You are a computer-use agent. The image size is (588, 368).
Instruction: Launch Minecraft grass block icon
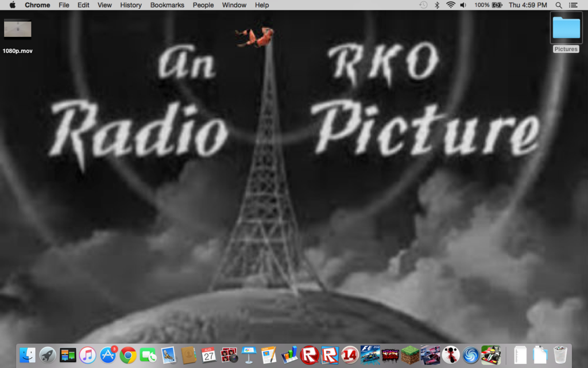pos(410,355)
